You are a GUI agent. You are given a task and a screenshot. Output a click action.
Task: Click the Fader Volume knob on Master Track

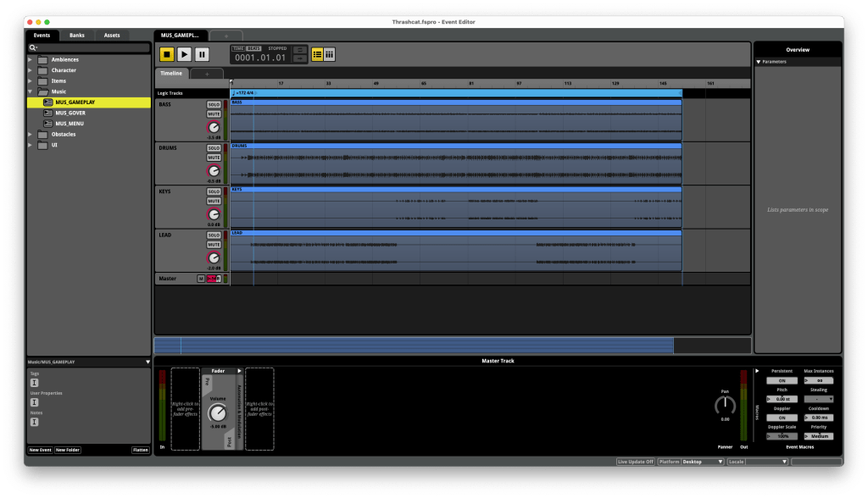218,412
